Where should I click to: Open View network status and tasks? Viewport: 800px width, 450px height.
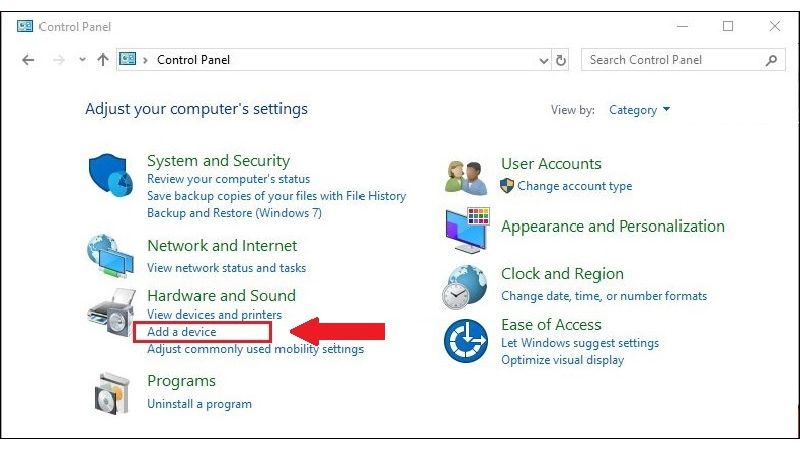[x=226, y=268]
